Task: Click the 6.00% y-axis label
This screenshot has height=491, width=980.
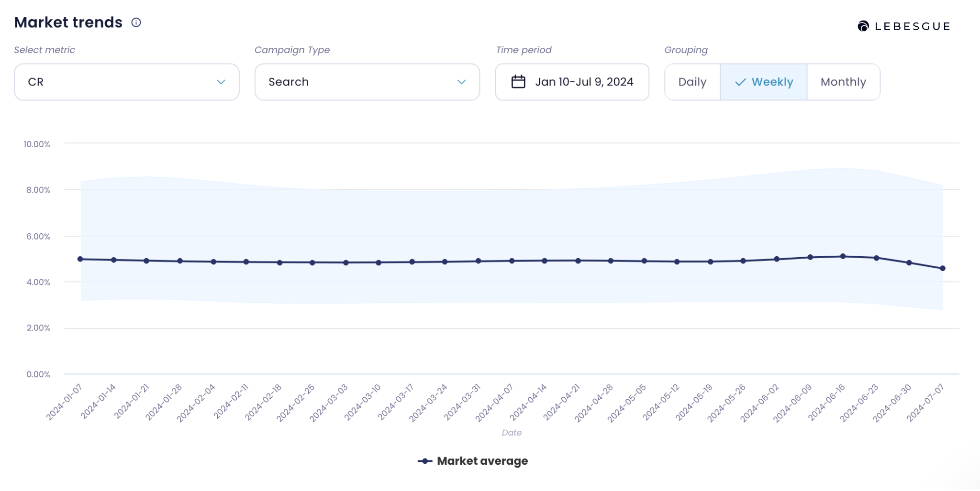Action: (x=38, y=236)
